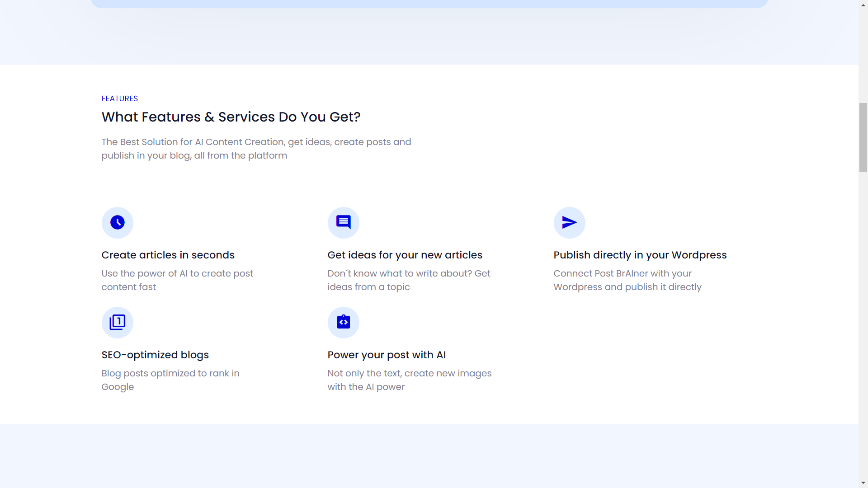The image size is (868, 488).
Task: Click the What Features & Services heading
Action: 231,117
